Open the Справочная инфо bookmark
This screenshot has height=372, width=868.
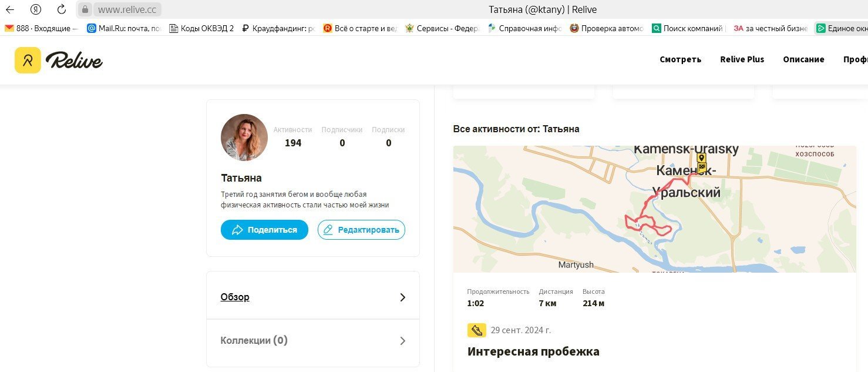pyautogui.click(x=524, y=28)
